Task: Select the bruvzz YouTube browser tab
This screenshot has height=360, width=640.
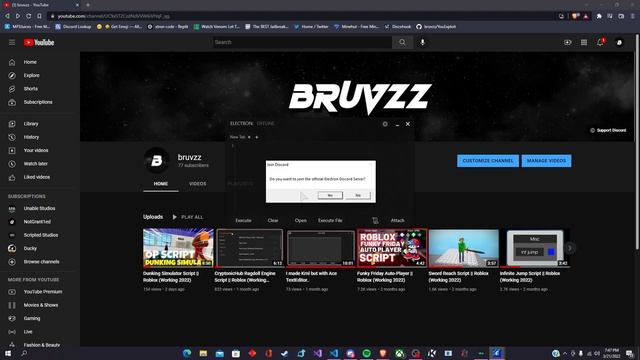Action: (x=41, y=5)
